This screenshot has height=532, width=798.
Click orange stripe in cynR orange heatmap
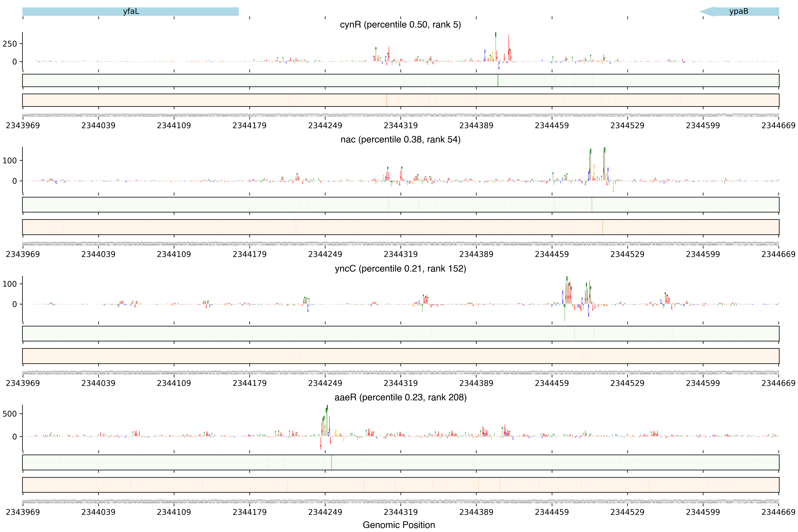point(386,100)
